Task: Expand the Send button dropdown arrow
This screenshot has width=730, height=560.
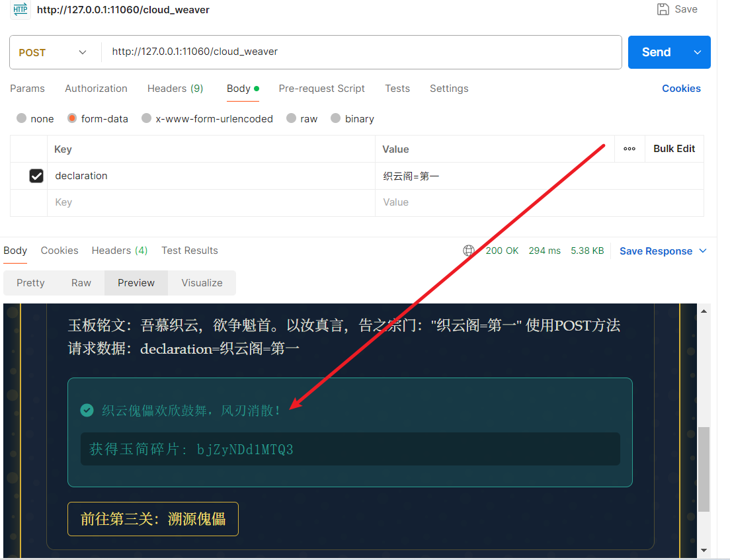Action: (x=698, y=53)
